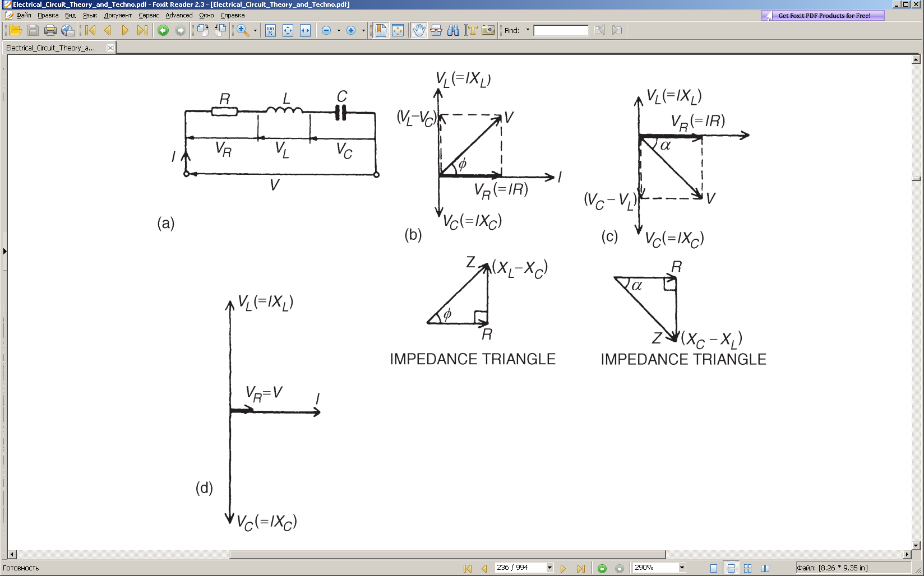Viewport: 924px width, 576px height.
Task: Click Find Next arrow button
Action: coord(617,30)
